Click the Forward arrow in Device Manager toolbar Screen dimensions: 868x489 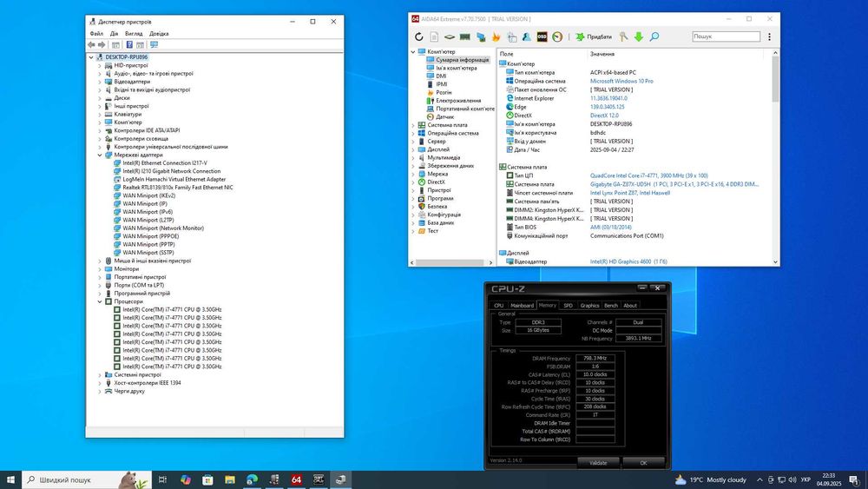pos(102,44)
